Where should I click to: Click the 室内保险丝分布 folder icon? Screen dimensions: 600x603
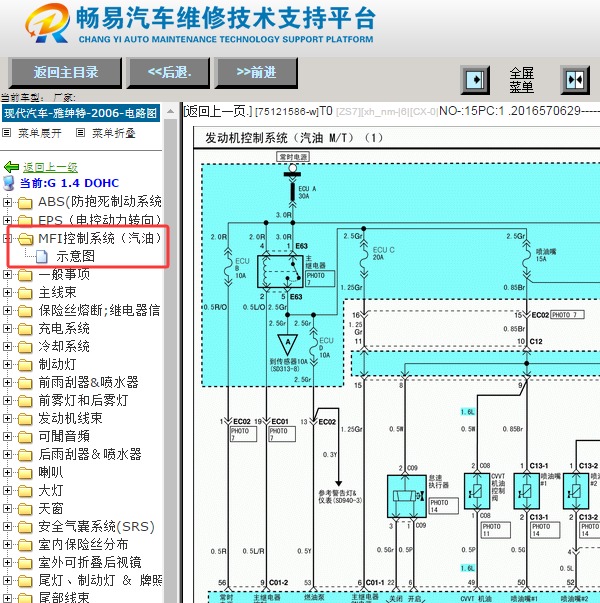[25, 545]
